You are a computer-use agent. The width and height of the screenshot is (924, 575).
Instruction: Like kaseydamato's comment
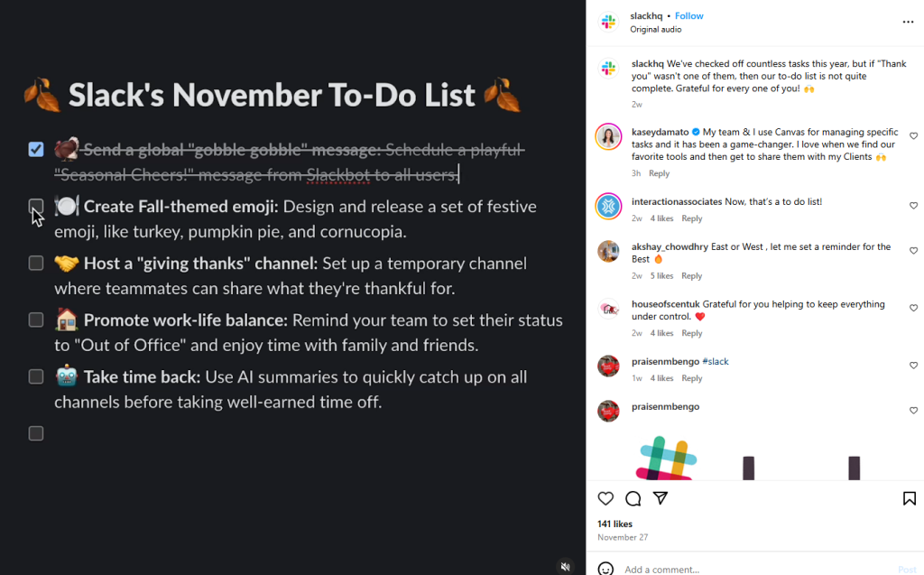[913, 136]
